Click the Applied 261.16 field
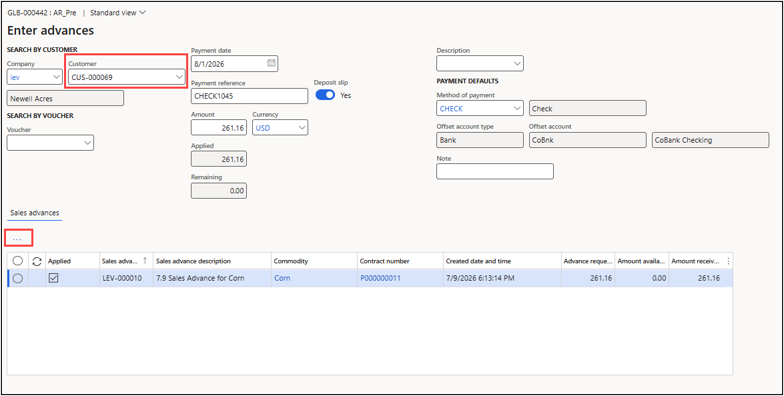This screenshot has width=784, height=396. coord(219,159)
